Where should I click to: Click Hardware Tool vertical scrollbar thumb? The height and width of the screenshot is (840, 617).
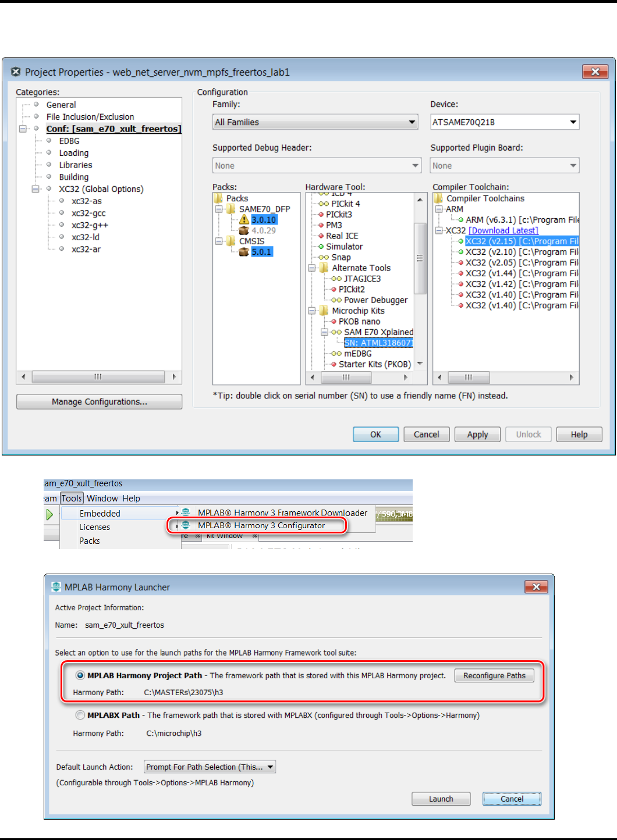click(420, 258)
